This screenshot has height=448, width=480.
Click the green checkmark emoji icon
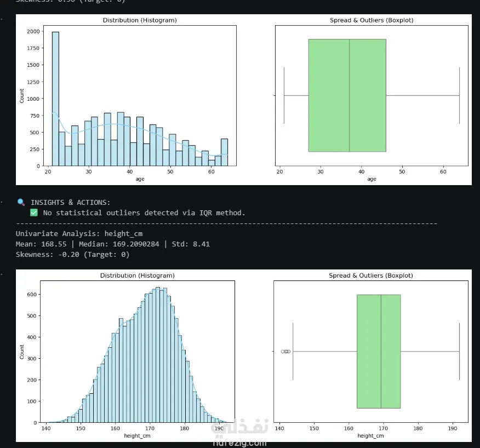(x=34, y=212)
